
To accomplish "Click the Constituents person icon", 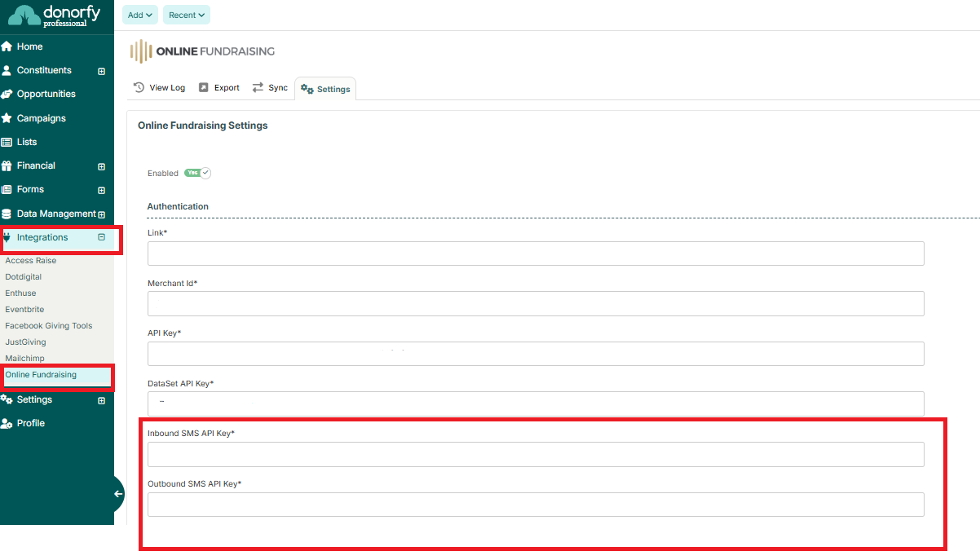I will pos(7,70).
